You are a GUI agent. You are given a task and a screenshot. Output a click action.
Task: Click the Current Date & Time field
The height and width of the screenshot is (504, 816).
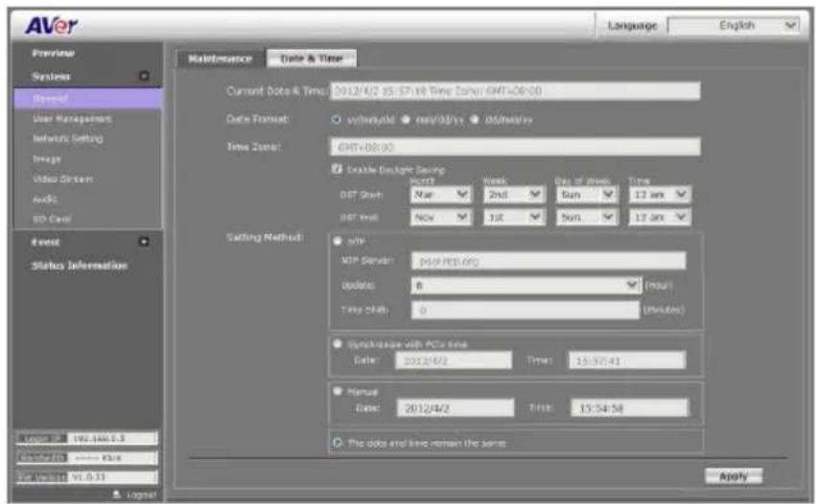click(515, 91)
